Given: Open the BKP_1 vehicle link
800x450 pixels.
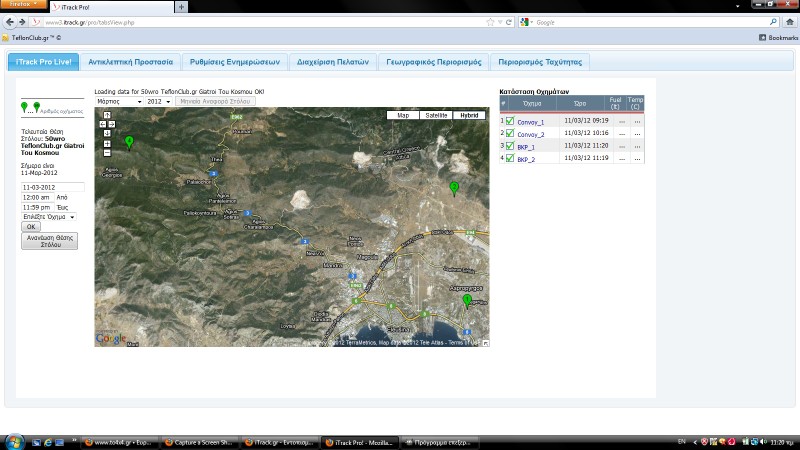Looking at the screenshot, I should [x=526, y=147].
